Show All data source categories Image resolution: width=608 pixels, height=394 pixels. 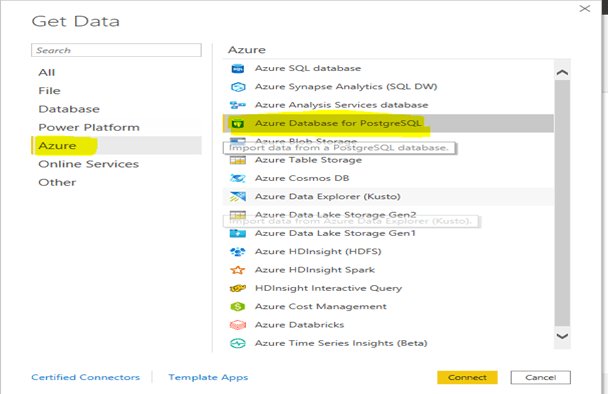(x=116, y=73)
